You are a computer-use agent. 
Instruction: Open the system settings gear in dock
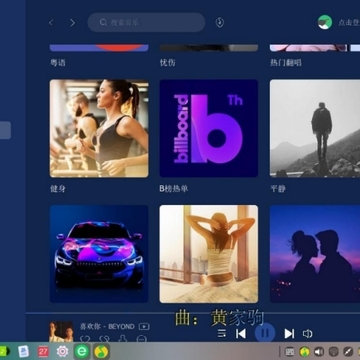click(62, 351)
